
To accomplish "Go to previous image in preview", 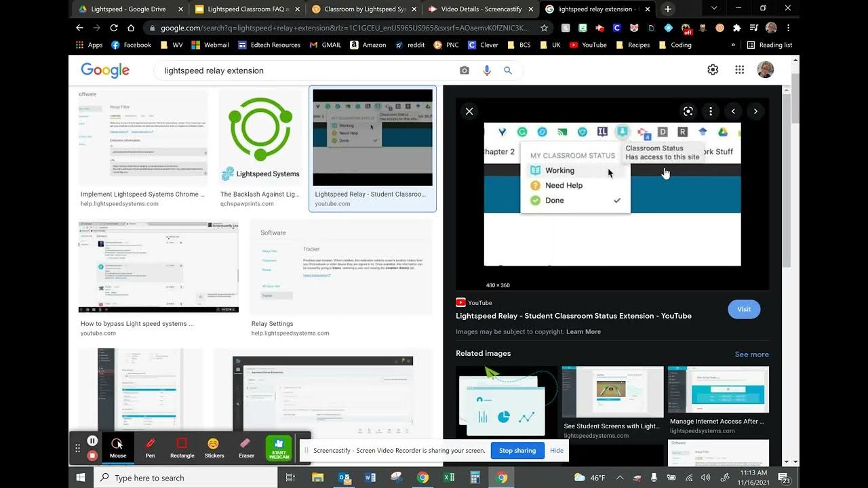I will coord(733,111).
